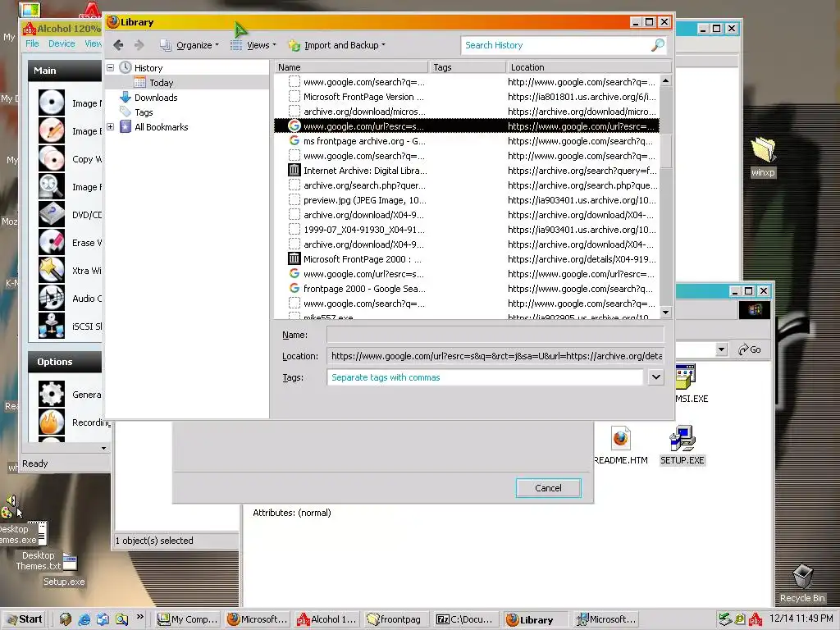Viewport: 840px width, 630px height.
Task: Collapse the History tree node
Action: [111, 67]
